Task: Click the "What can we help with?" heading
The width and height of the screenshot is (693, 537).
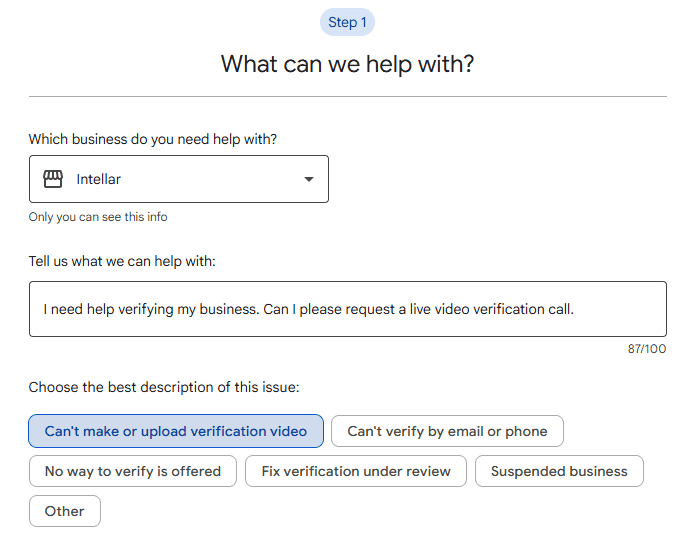Action: click(347, 64)
